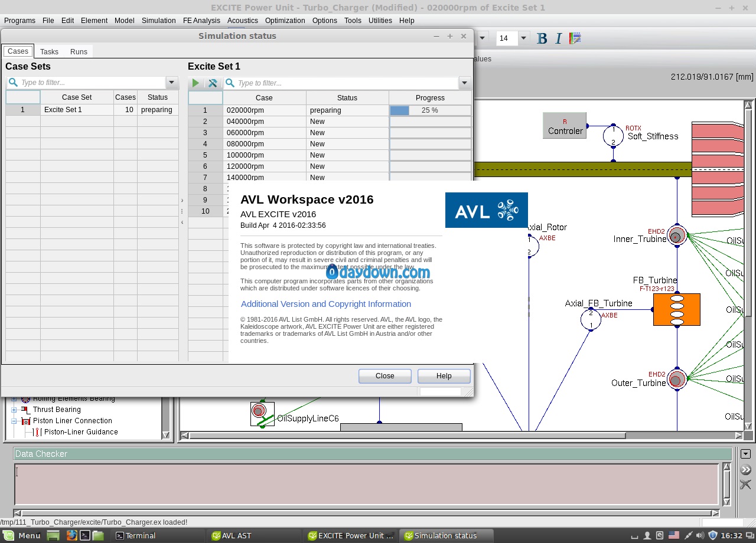Image resolution: width=756 pixels, height=543 pixels.
Task: Switch to the Runs tab
Action: (79, 52)
